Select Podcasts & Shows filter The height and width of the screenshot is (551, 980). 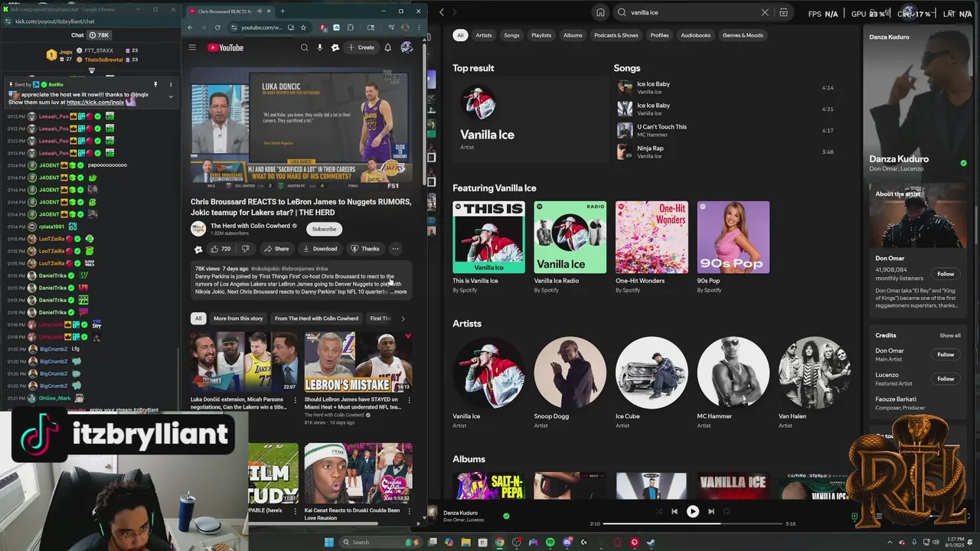(616, 35)
